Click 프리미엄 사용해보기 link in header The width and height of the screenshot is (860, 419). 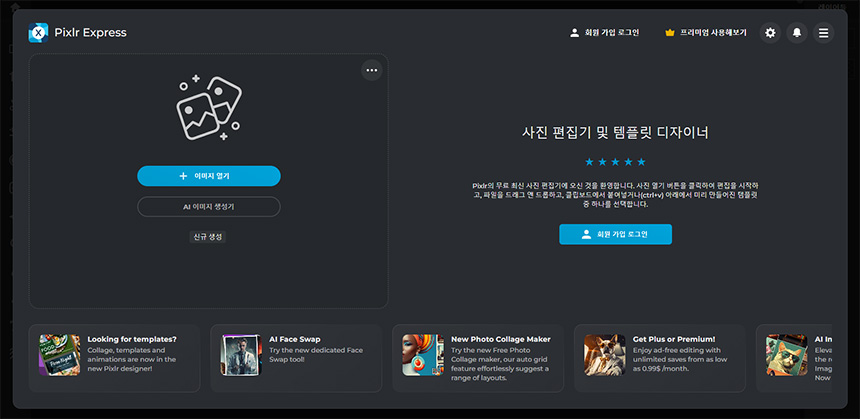coord(713,33)
